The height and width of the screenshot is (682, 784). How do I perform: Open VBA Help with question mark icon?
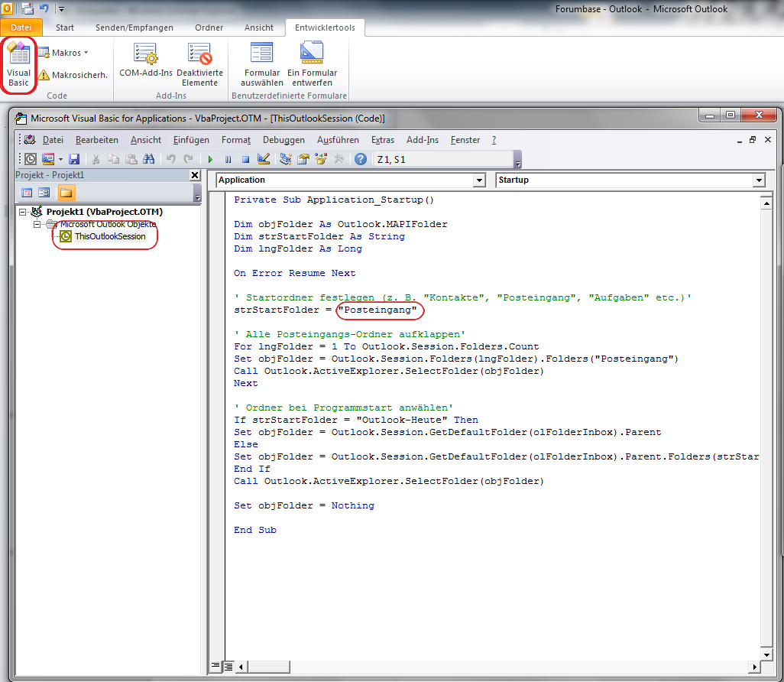[x=361, y=159]
